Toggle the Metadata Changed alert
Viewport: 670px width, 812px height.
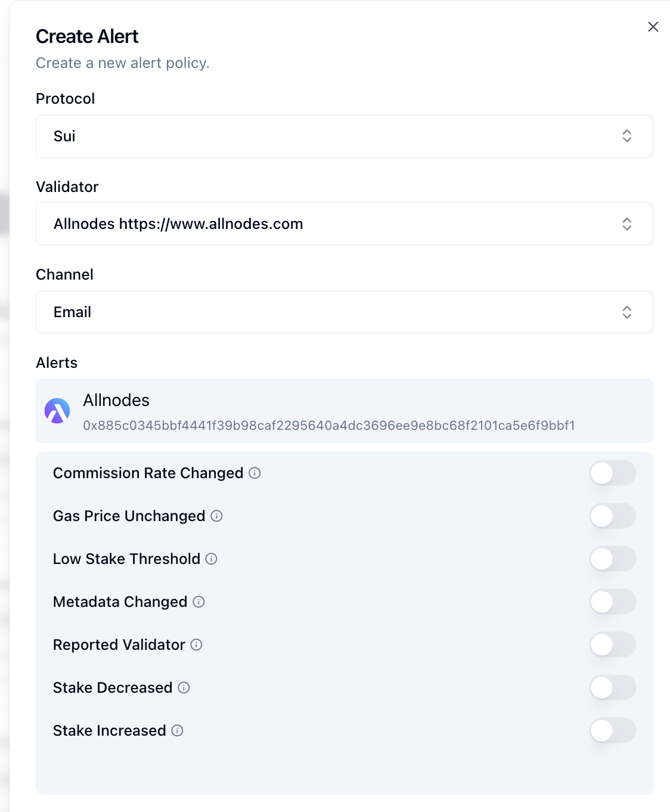[x=613, y=602]
